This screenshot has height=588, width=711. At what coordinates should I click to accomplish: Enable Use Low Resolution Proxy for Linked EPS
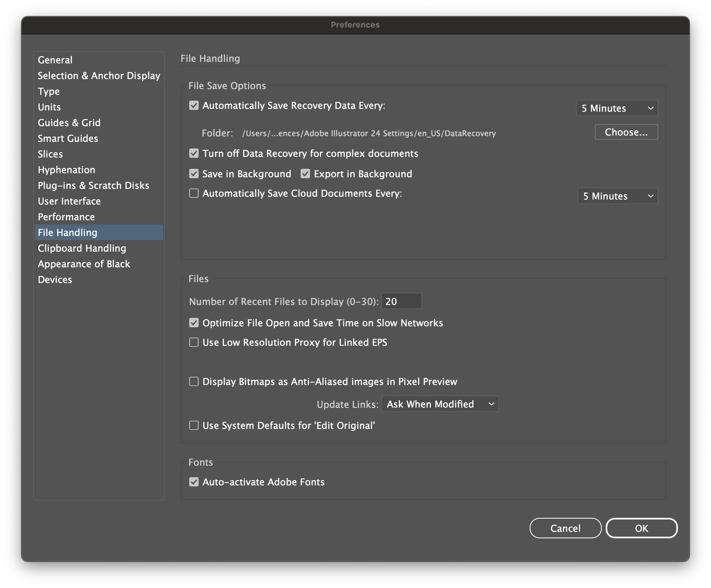tap(194, 342)
